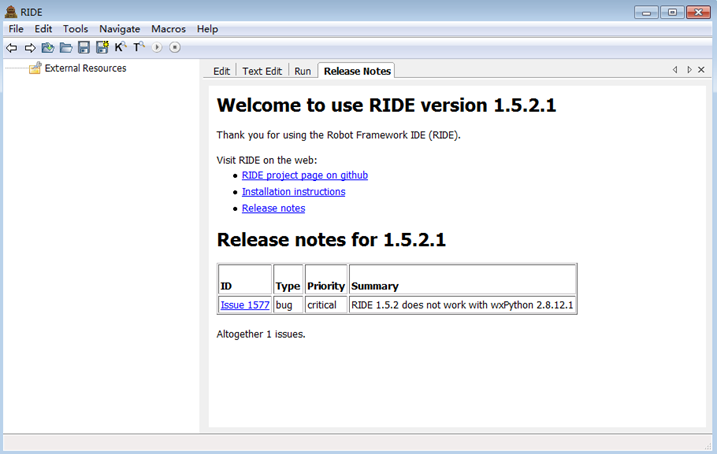Image resolution: width=717 pixels, height=454 pixels.
Task: Open the Issue 1577 link
Action: (x=245, y=305)
